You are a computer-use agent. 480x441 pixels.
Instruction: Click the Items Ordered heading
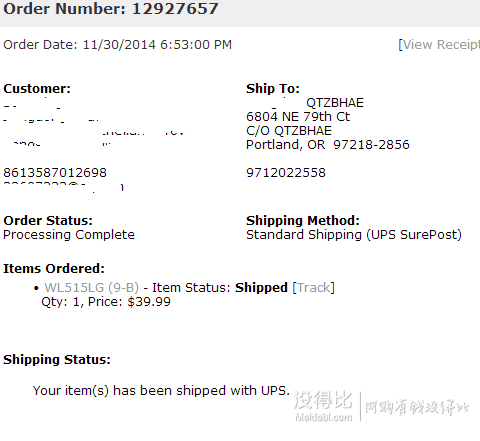(x=54, y=268)
